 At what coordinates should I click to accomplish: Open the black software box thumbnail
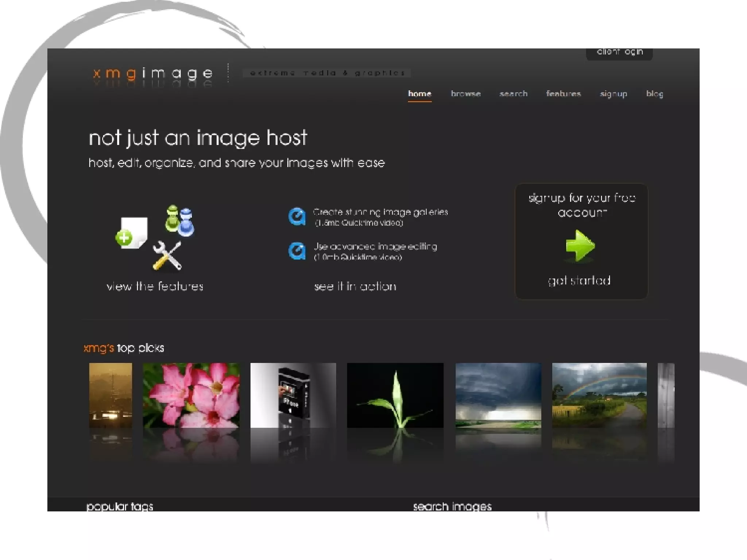tap(293, 395)
